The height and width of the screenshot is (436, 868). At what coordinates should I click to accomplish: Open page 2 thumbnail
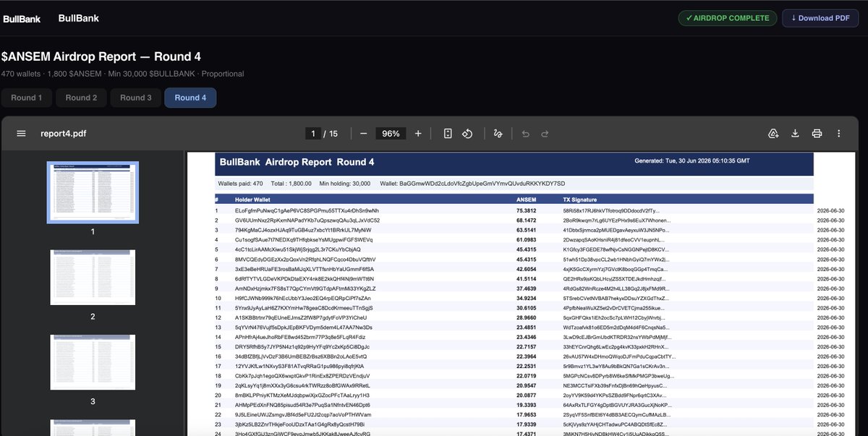click(93, 278)
